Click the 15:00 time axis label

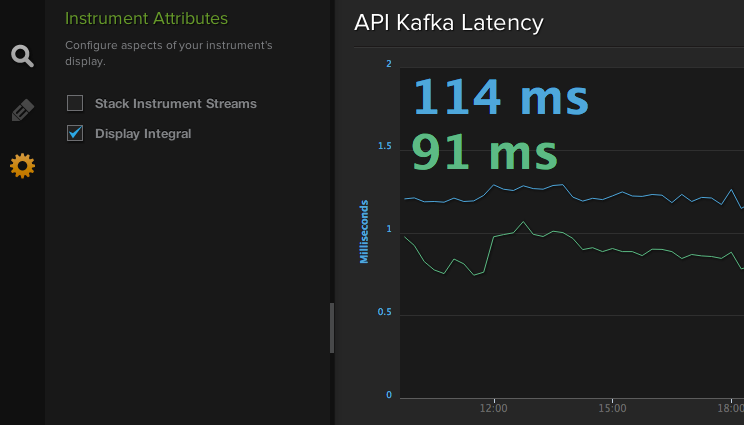[612, 408]
